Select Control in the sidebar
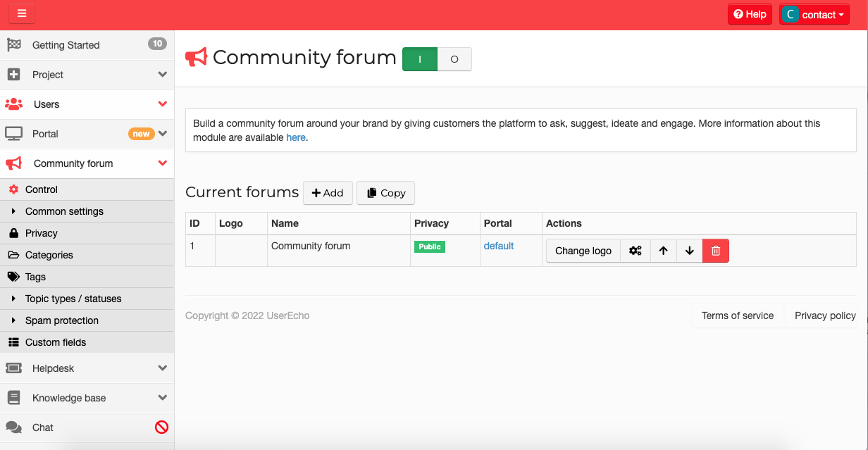Image resolution: width=868 pixels, height=450 pixels. pos(87,189)
